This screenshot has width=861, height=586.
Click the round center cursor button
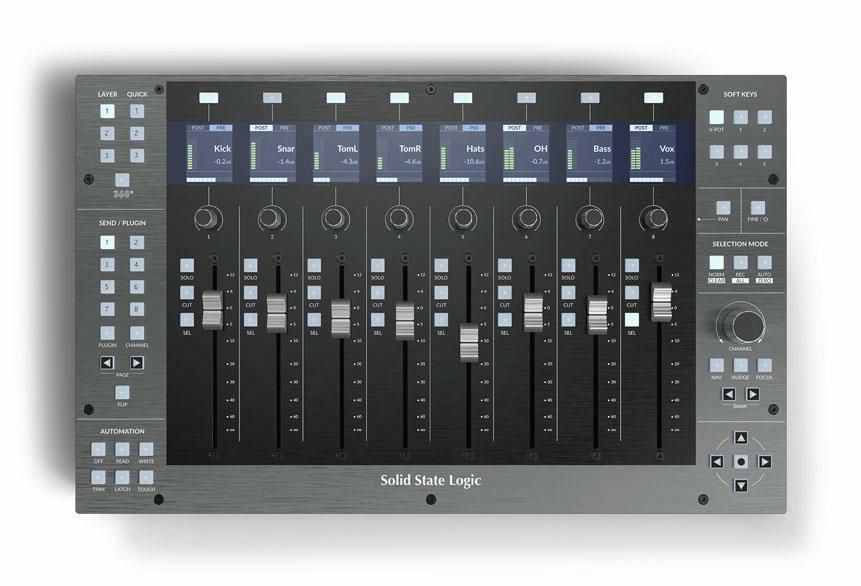741,461
